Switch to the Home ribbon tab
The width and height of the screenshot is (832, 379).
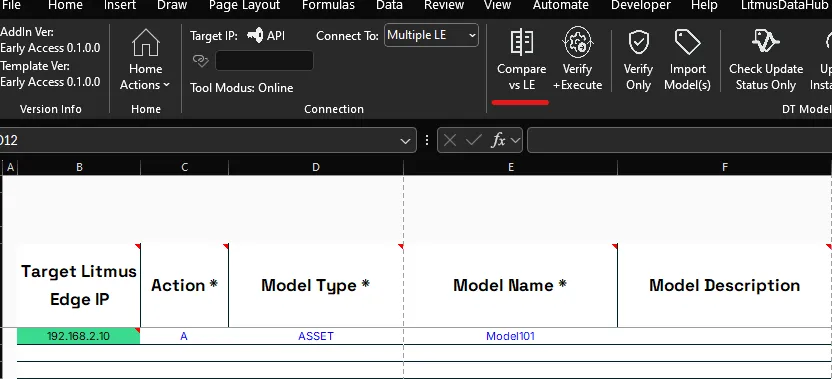[x=65, y=5]
